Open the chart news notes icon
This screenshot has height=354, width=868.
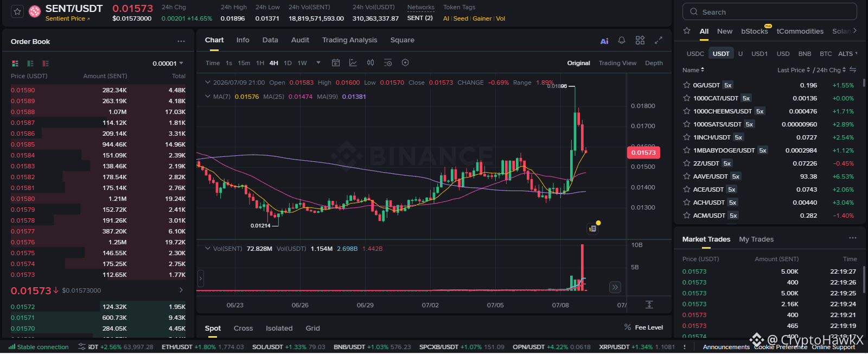pyautogui.click(x=593, y=229)
